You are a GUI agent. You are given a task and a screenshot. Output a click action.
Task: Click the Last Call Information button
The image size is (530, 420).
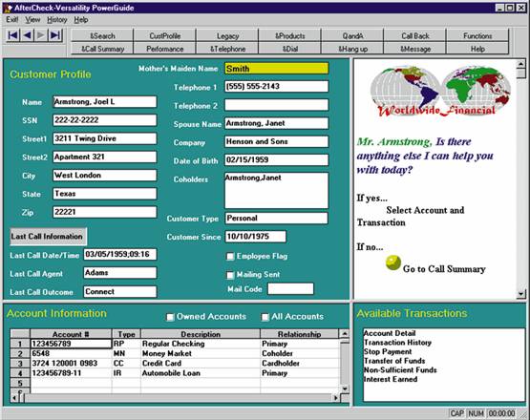[x=48, y=236]
